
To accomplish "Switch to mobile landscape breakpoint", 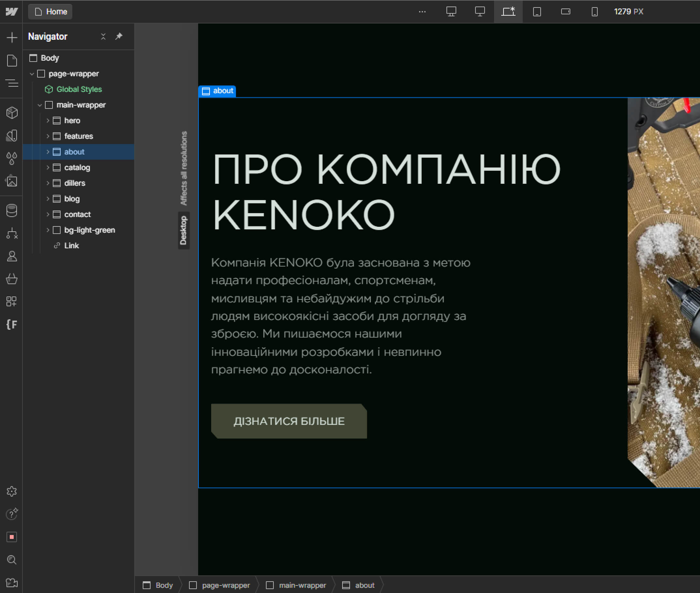I will coord(566,12).
